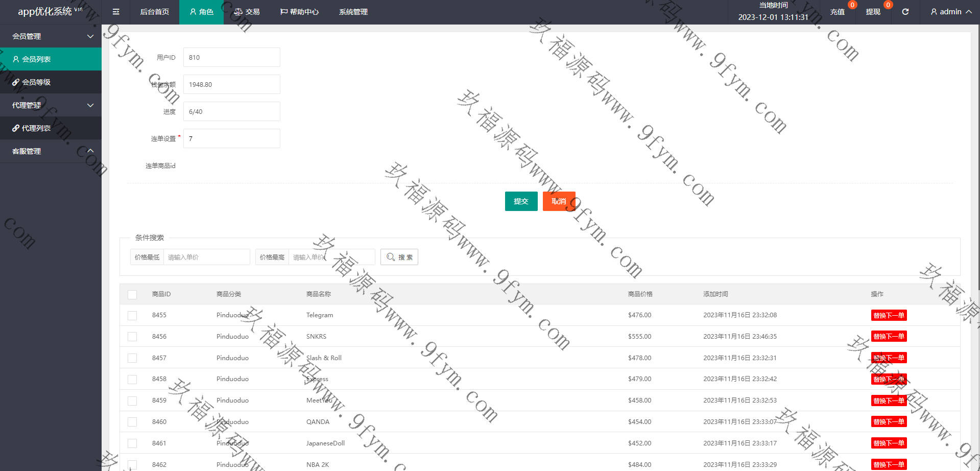Click the refresh icon in top bar

[x=905, y=12]
